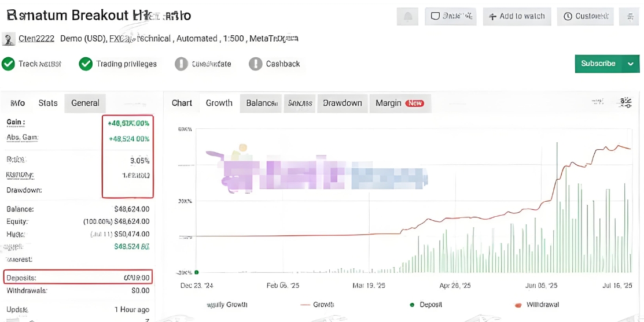Open the small menu left of chart settings icon
The height and width of the screenshot is (322, 644).
coord(598,102)
